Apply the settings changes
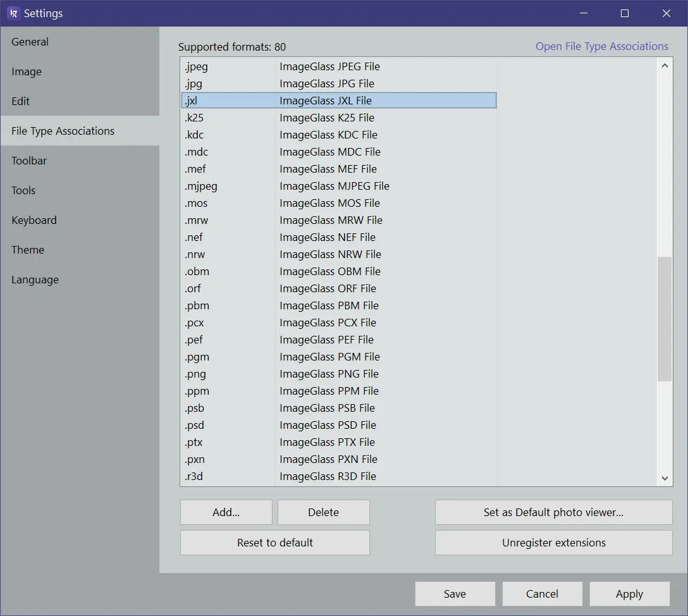Screen dimensions: 688x616 tap(630, 594)
